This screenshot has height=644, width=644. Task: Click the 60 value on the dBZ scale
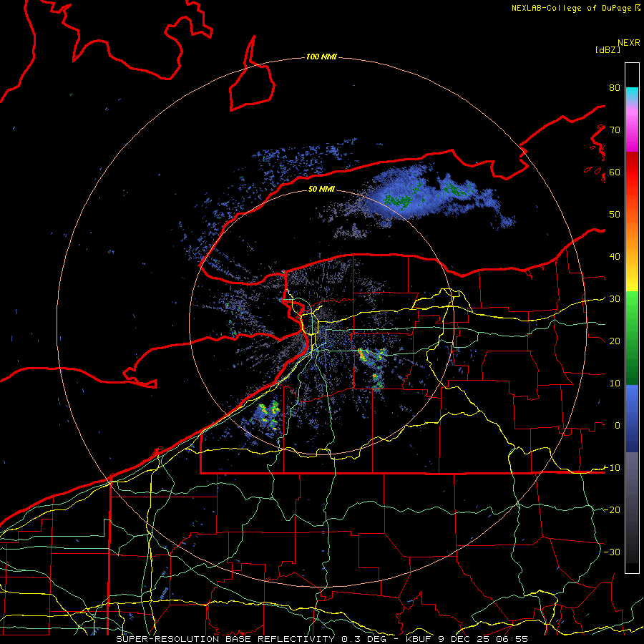point(615,172)
